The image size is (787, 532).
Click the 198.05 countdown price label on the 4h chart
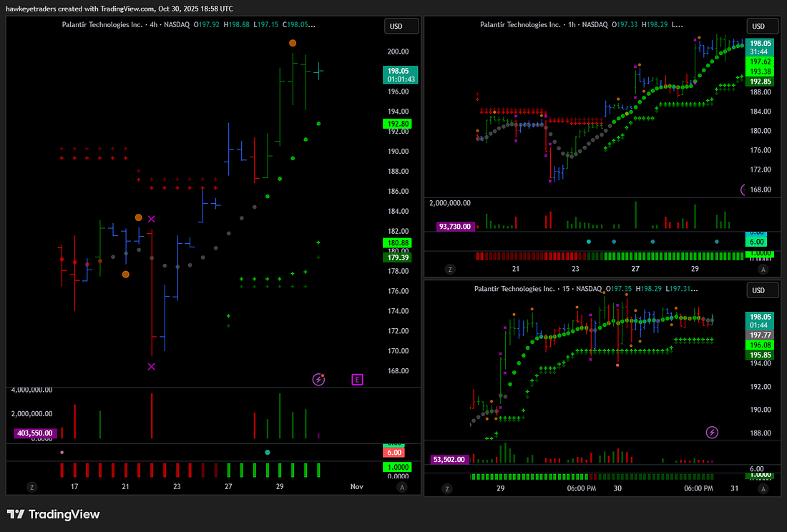(401, 75)
